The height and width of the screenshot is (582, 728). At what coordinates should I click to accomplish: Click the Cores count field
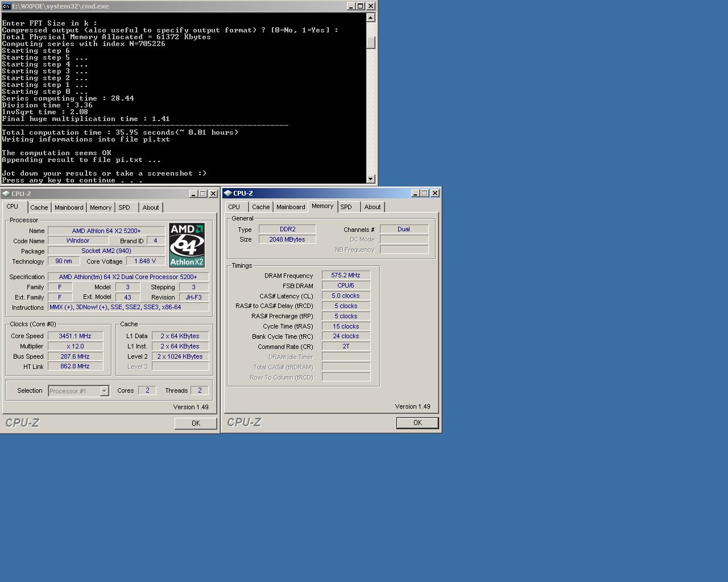coord(147,390)
